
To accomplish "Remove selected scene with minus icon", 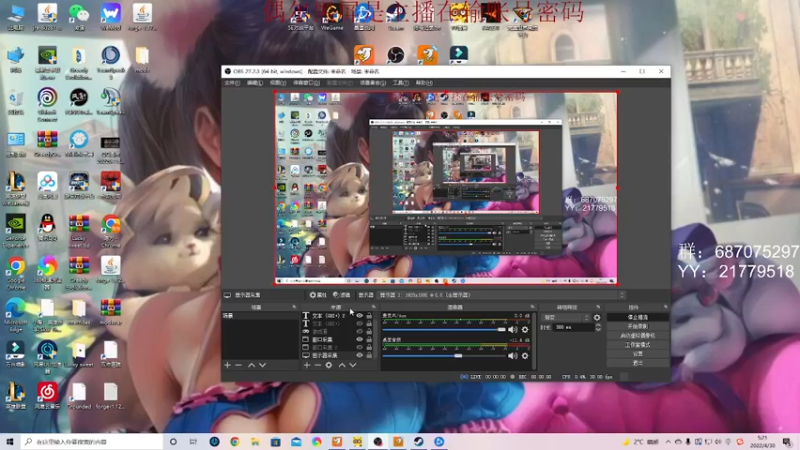I will point(238,365).
